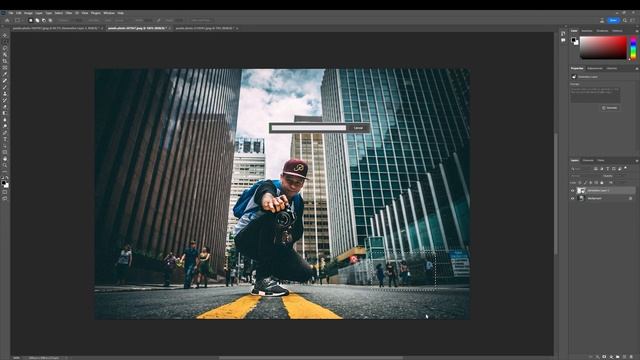The width and height of the screenshot is (640, 360).
Task: Click Create new layer icon at Layers bottom
Action: 624,357
